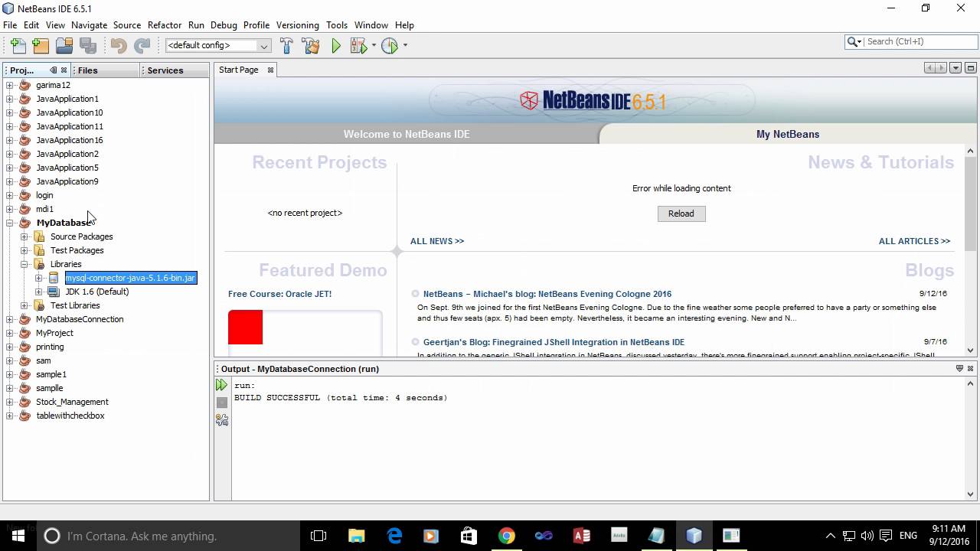Image resolution: width=980 pixels, height=551 pixels.
Task: Select the My NetBeans tab
Action: click(788, 134)
